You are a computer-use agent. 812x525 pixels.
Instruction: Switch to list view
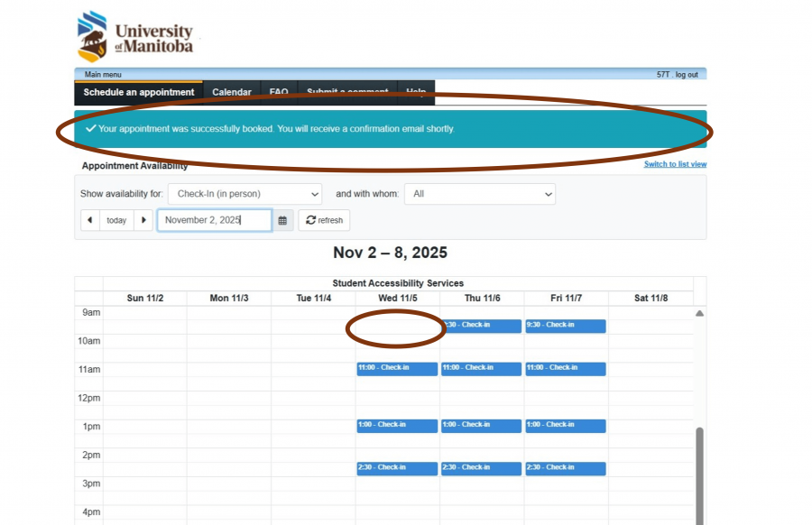click(x=675, y=164)
